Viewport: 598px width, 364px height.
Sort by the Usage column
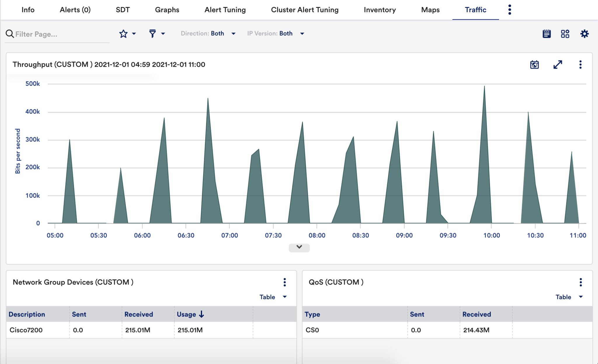(x=190, y=314)
